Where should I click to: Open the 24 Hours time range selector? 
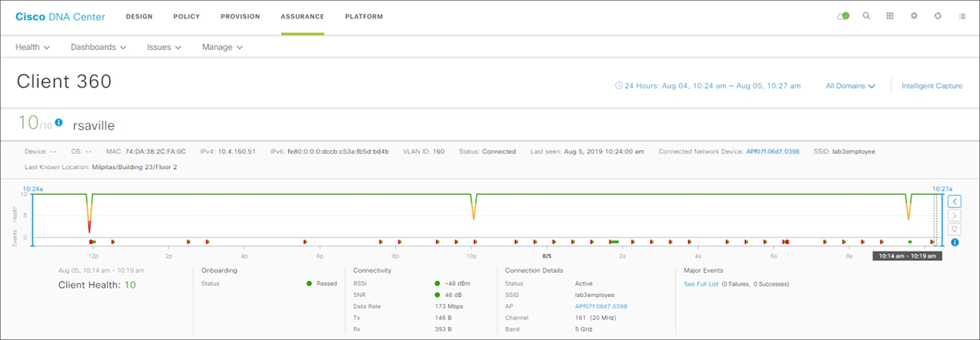708,86
